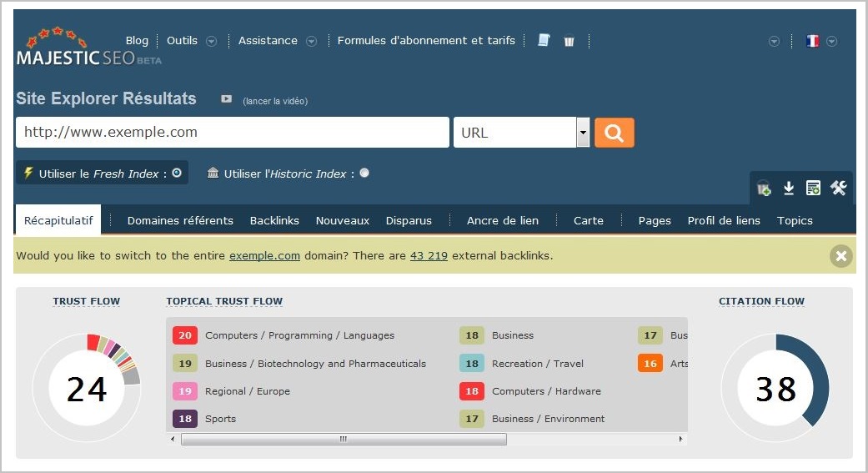
Task: Click the lancer la vidéo link
Action: [275, 101]
